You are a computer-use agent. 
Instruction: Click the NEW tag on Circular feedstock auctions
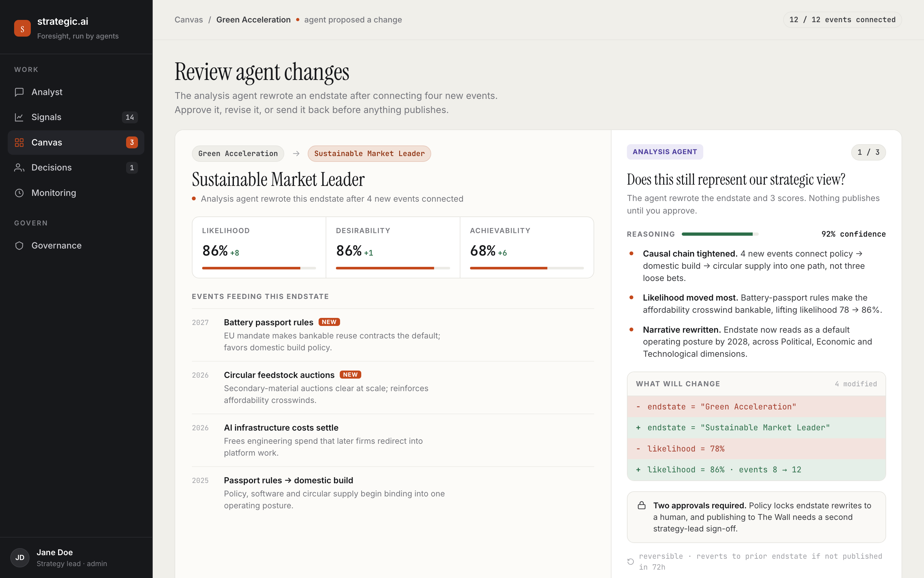point(350,375)
